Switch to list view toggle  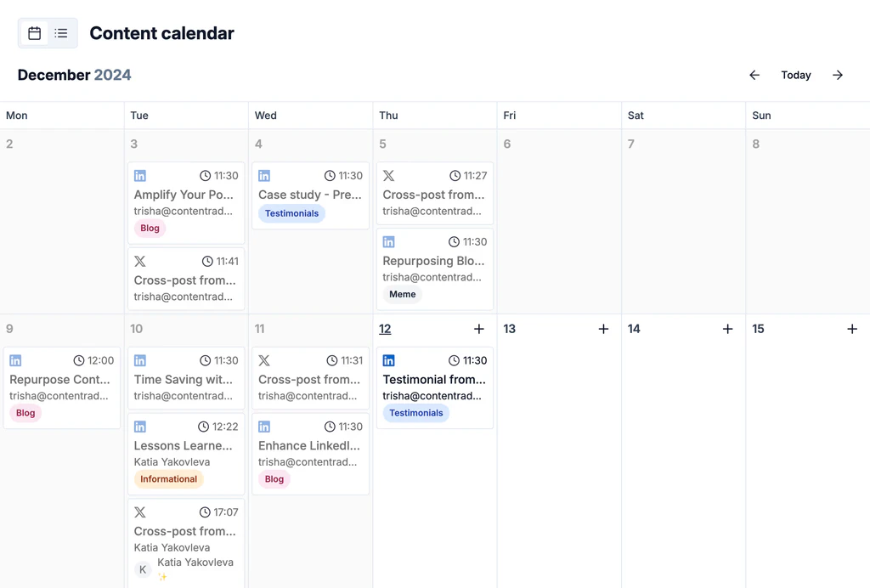tap(61, 33)
